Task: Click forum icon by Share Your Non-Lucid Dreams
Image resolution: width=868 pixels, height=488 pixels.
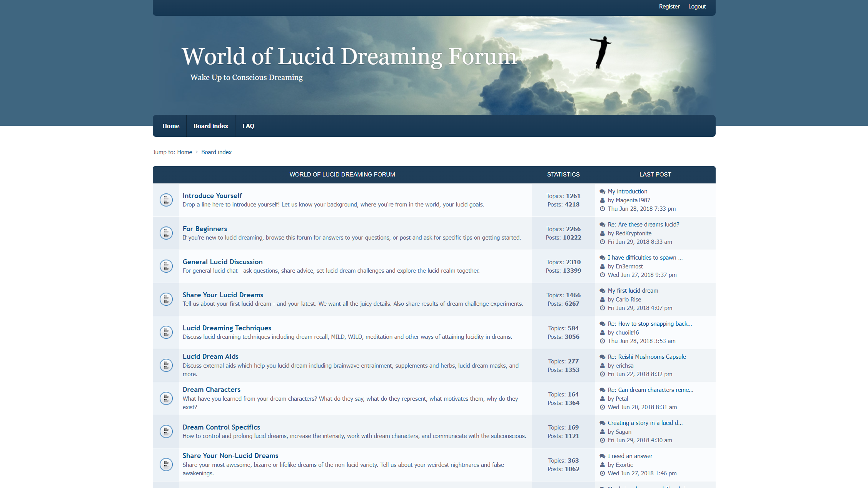Action: click(166, 465)
